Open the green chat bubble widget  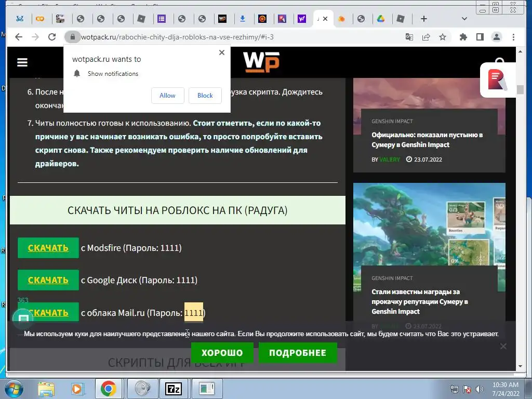coord(23,318)
